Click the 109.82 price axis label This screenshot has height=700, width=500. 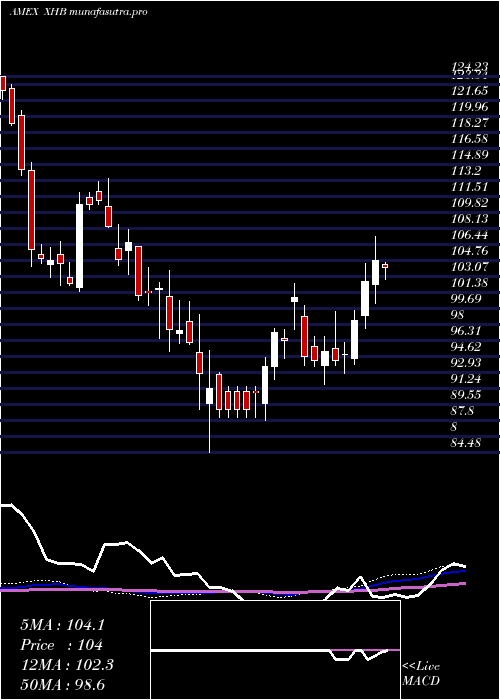(470, 203)
